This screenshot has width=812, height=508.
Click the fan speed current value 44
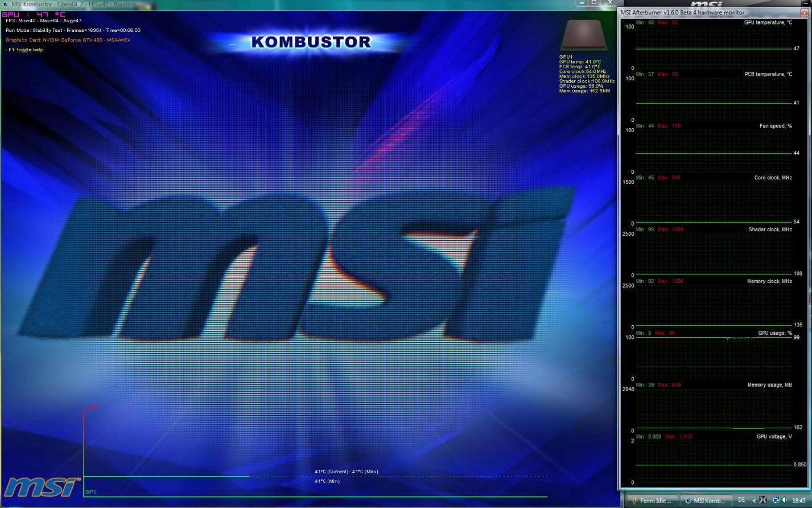[797, 153]
